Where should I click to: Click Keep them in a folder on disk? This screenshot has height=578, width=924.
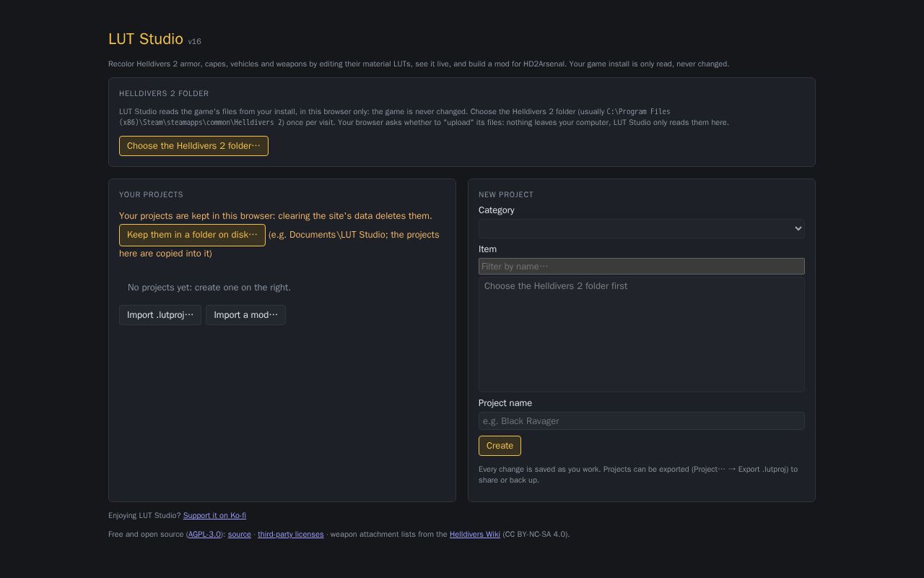pyautogui.click(x=192, y=235)
